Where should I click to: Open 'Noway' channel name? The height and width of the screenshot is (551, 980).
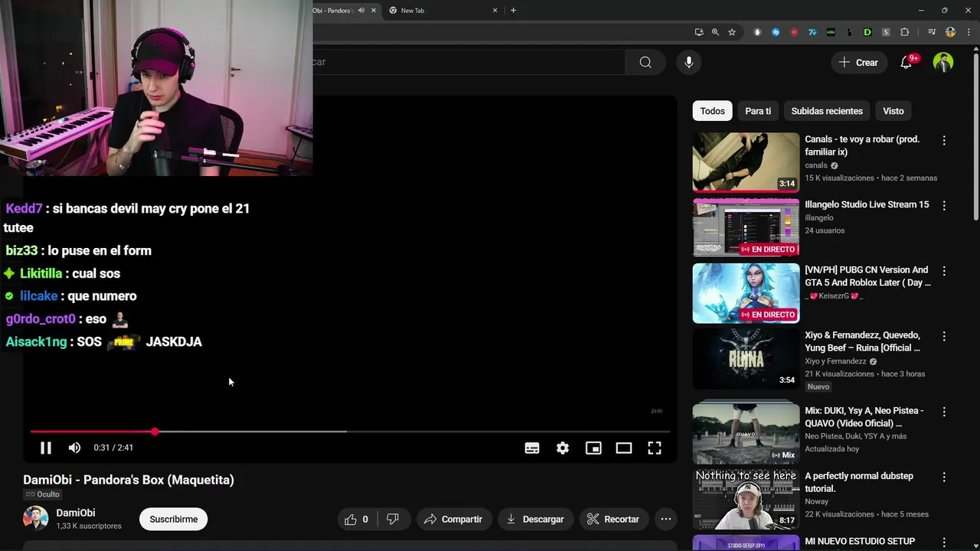[817, 502]
